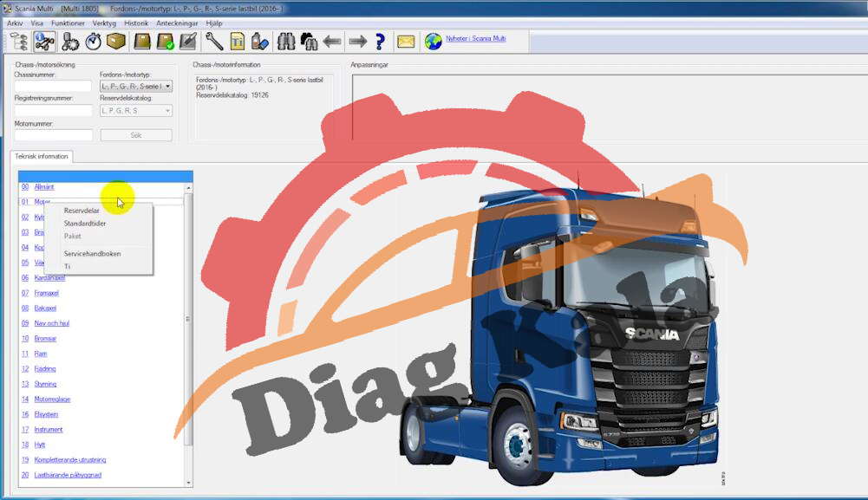Click the technical list scrollbar up arrow

189,188
